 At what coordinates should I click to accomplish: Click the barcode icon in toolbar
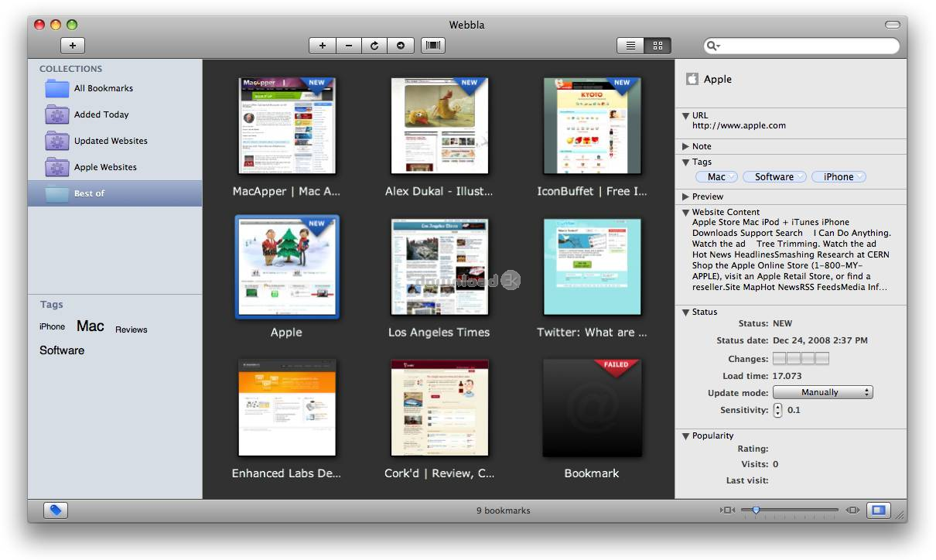click(433, 46)
